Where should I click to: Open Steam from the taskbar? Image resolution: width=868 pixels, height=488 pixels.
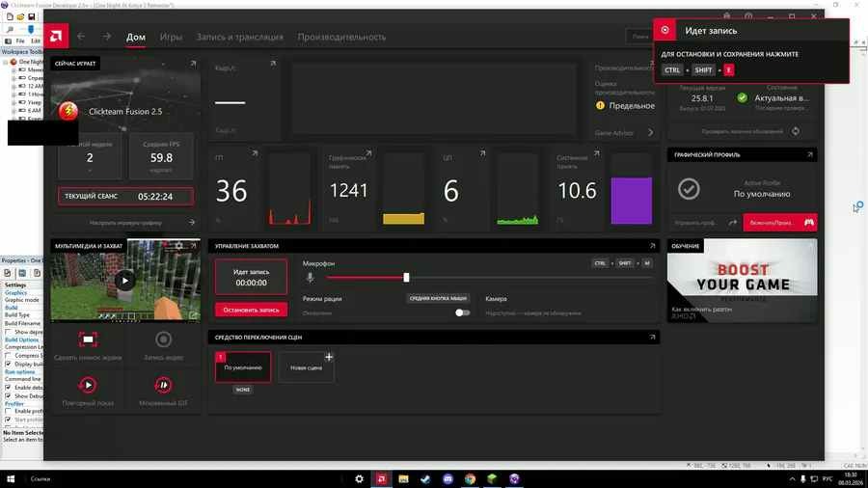(x=425, y=479)
